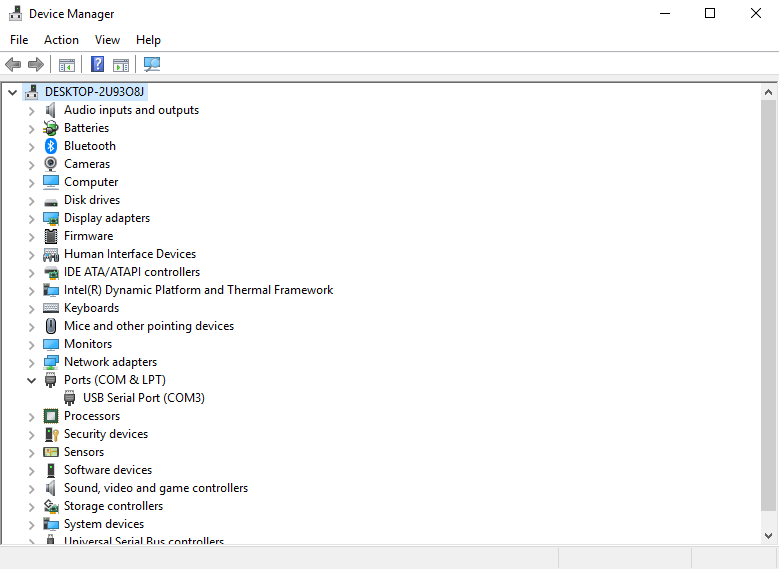Select Intel(R) Dynamic Platform and Thermal Framework

pyautogui.click(x=198, y=290)
